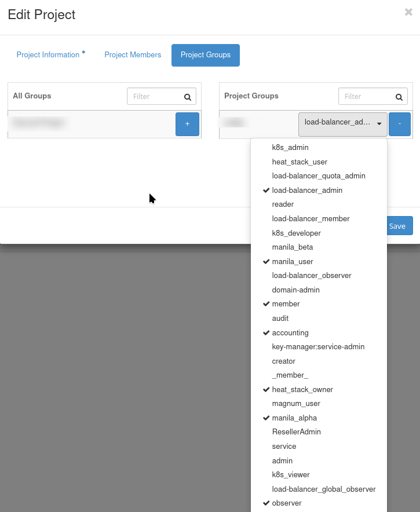Choose the domain-admin role option
The image size is (420, 512).
pos(295,290)
